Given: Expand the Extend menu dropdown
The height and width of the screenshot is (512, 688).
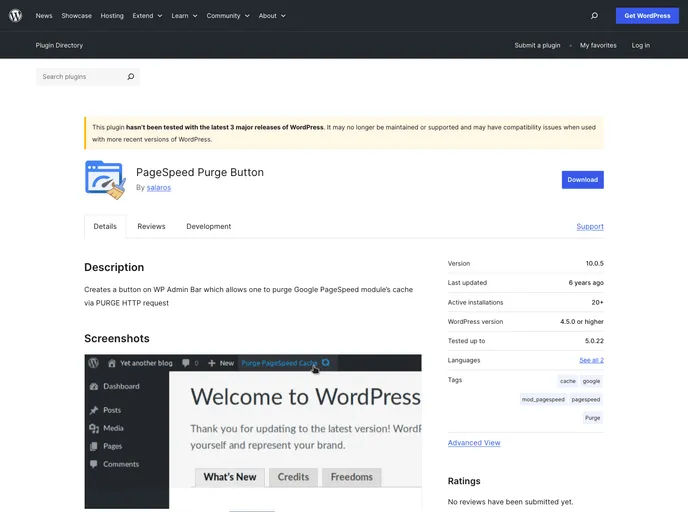Looking at the screenshot, I should [147, 16].
